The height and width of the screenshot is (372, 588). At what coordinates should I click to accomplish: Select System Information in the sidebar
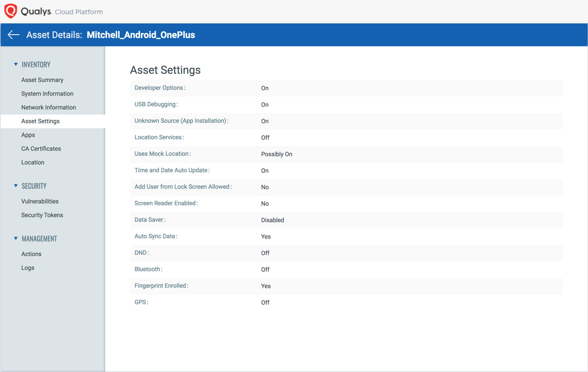point(47,94)
